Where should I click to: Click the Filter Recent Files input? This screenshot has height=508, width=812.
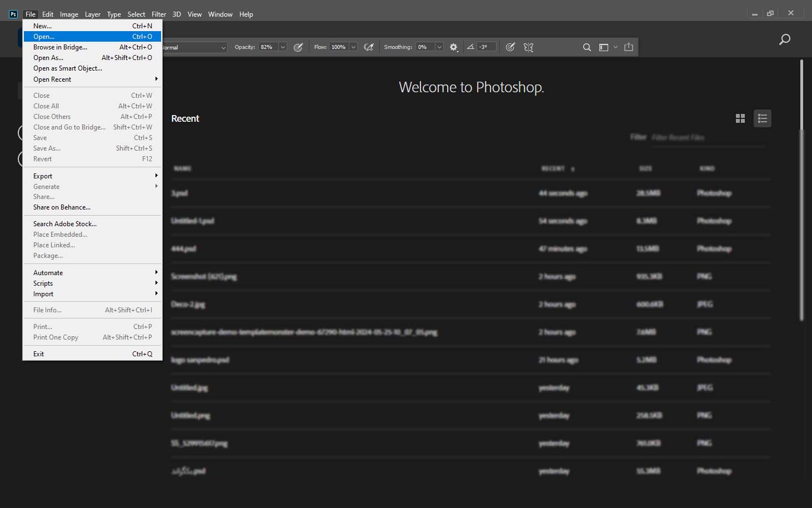pyautogui.click(x=708, y=137)
